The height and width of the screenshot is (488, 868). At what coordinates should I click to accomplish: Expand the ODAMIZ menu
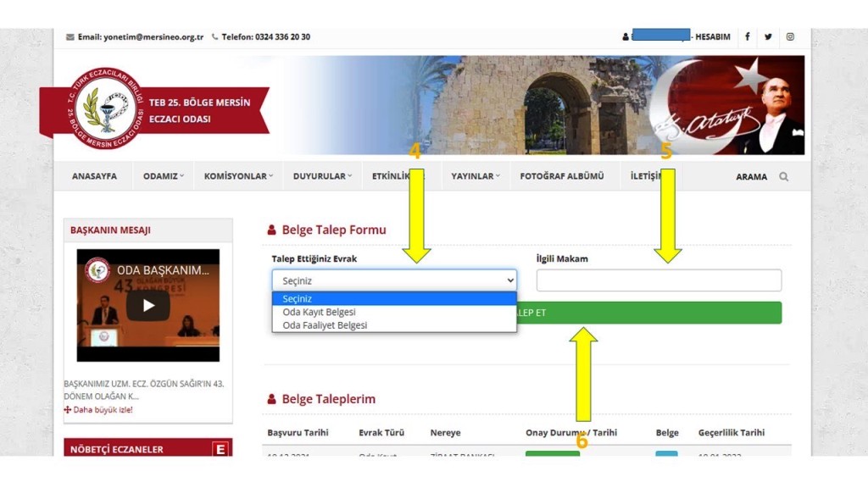pos(163,176)
